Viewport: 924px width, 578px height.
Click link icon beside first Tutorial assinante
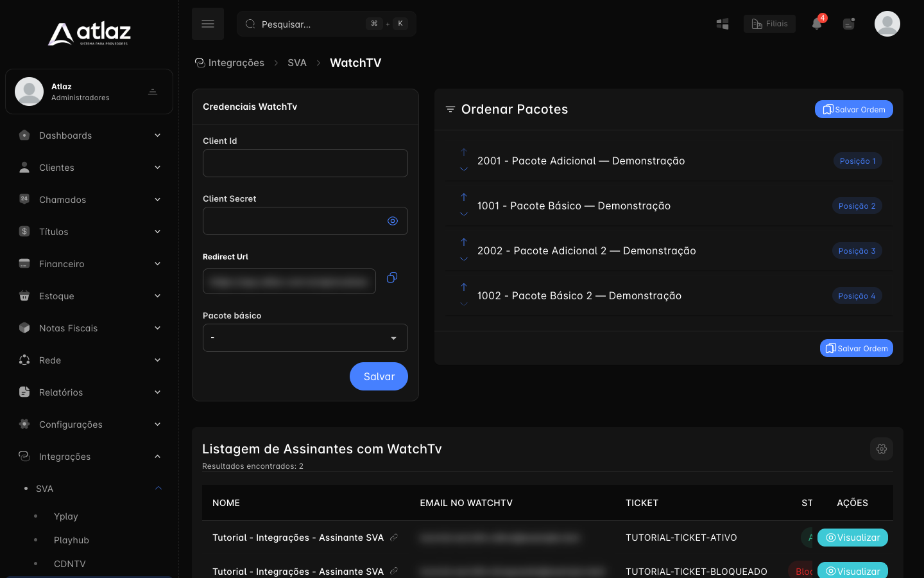click(394, 537)
